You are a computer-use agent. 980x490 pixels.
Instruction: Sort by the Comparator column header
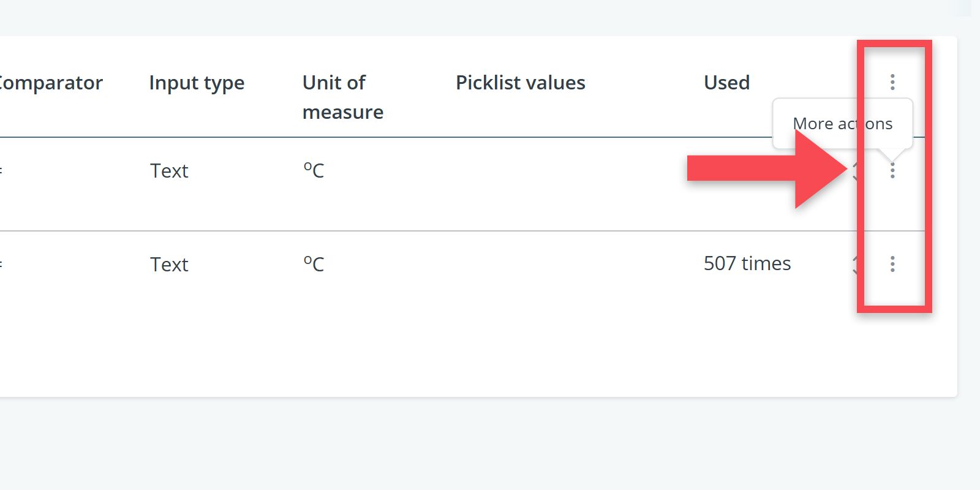[50, 83]
